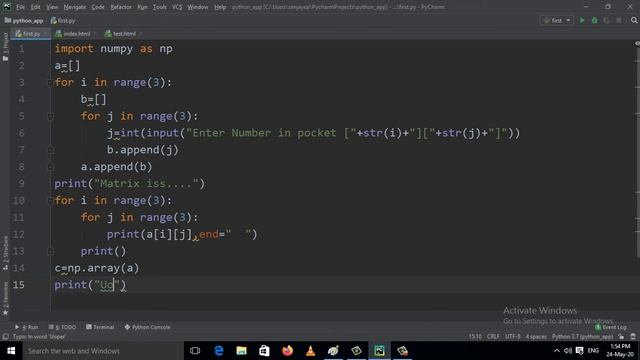The width and height of the screenshot is (640, 360).
Task: Close the index.html tab
Action: (x=96, y=34)
